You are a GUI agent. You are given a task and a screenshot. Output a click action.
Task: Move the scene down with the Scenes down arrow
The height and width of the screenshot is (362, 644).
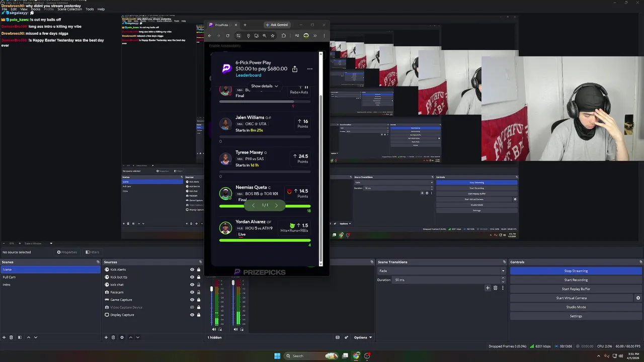click(35, 337)
